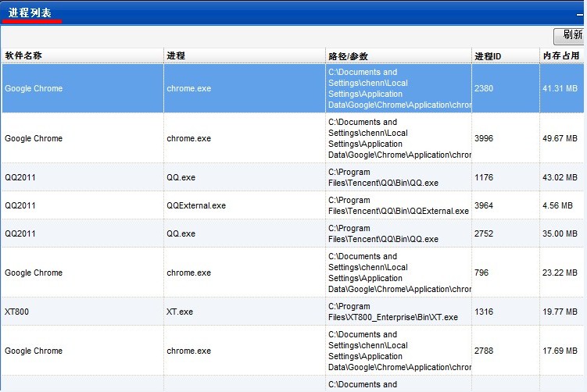Click the Chrome path cell for PID 2380

coord(399,88)
